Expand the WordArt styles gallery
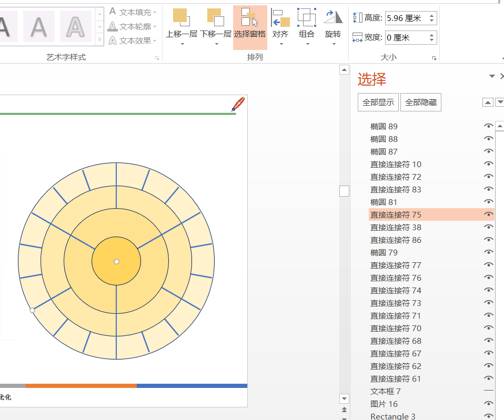 point(99,40)
